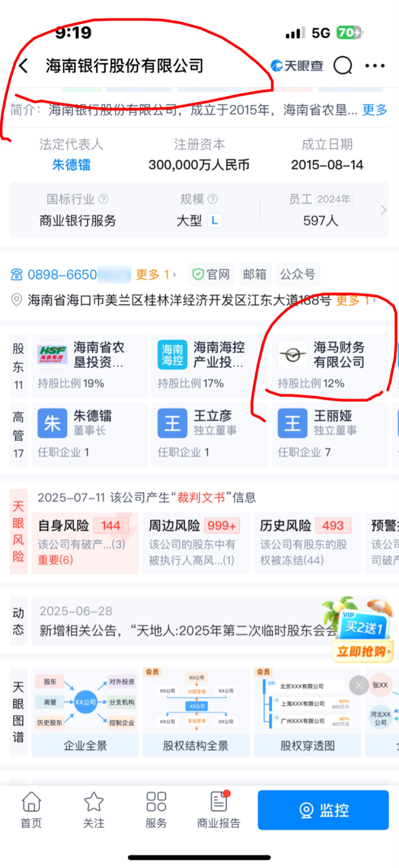
Task: Open the 官网 verified shield link
Action: (211, 274)
